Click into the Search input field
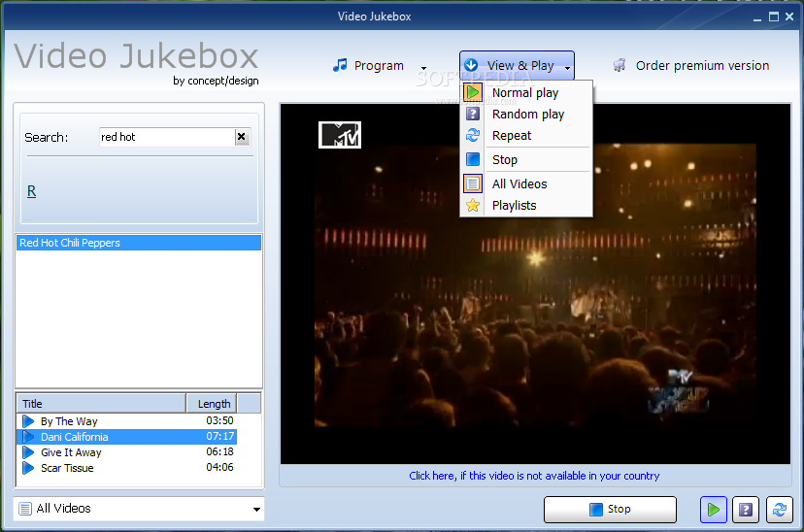The image size is (804, 532). (167, 137)
